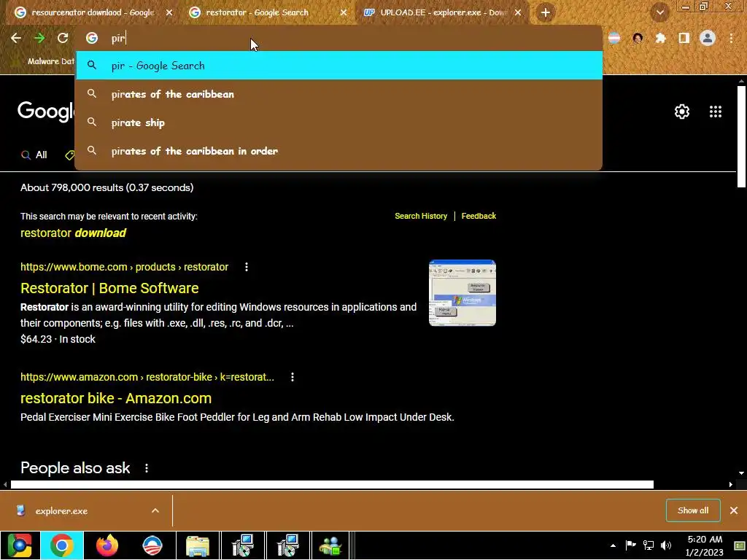
Task: Open network status tray icon
Action: click(x=649, y=545)
